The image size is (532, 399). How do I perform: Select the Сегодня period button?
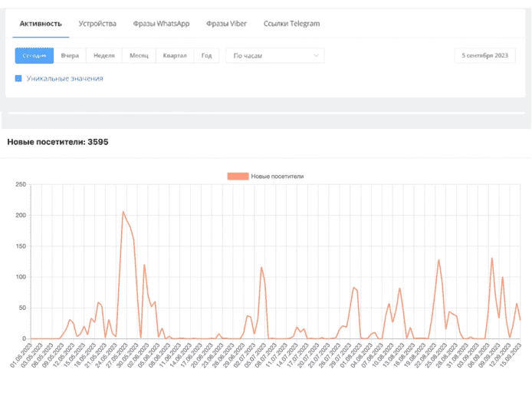pyautogui.click(x=34, y=56)
